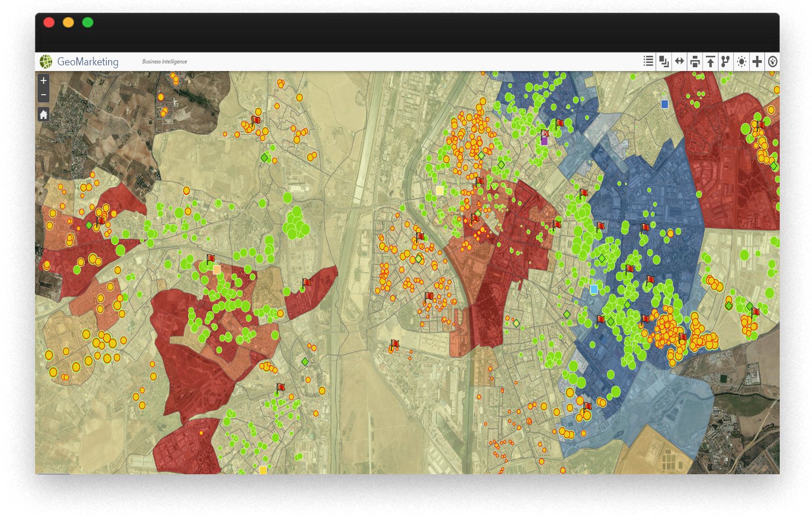This screenshot has height=524, width=812.
Task: Select the dark blue square map marker
Action: 664,104
